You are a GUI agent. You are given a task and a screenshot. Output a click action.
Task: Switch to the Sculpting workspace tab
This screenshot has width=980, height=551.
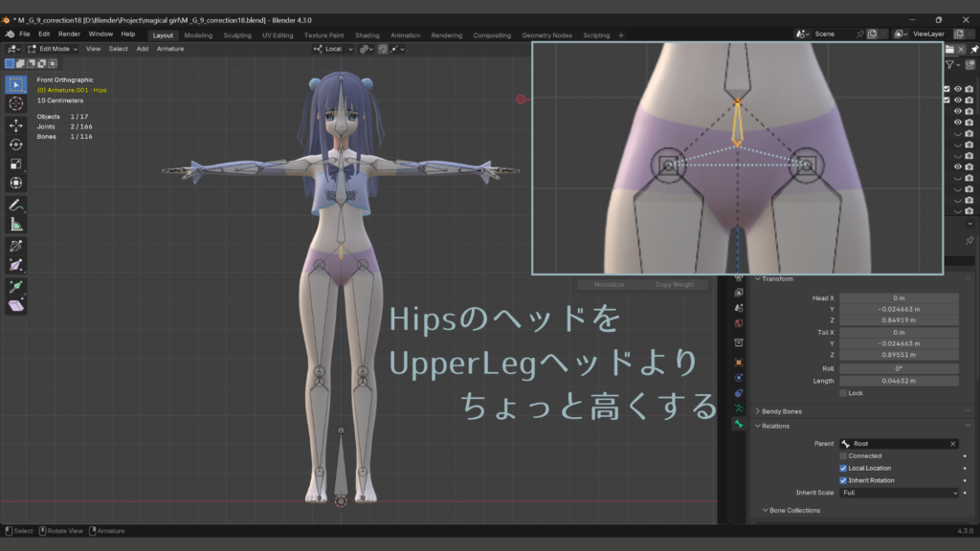(236, 35)
